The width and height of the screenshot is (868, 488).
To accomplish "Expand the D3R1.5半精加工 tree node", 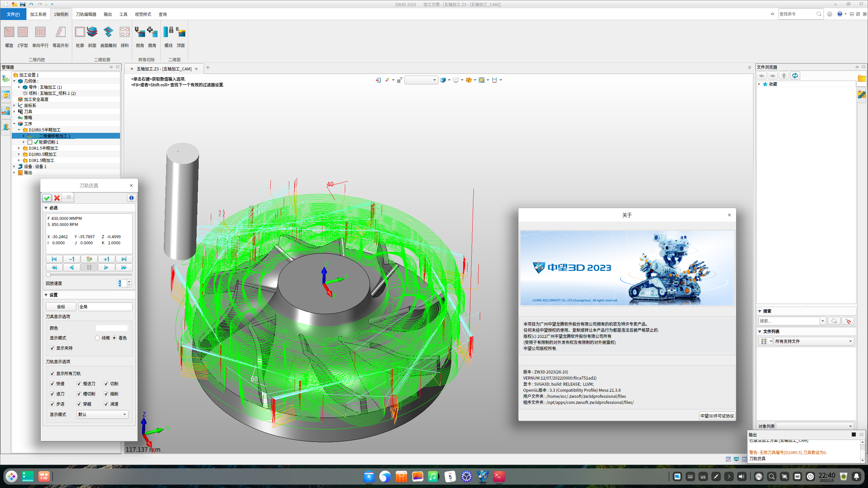I will (19, 148).
